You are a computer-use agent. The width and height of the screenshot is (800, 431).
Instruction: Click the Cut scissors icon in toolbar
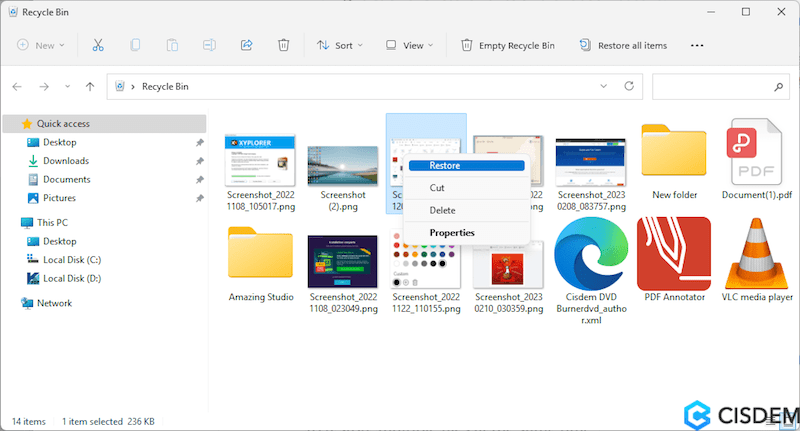(x=98, y=45)
